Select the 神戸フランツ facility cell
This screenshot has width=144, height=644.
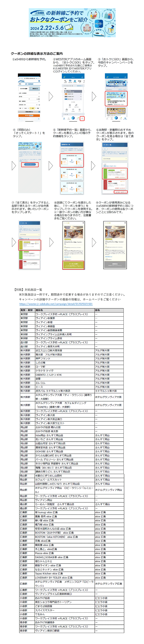65,358
